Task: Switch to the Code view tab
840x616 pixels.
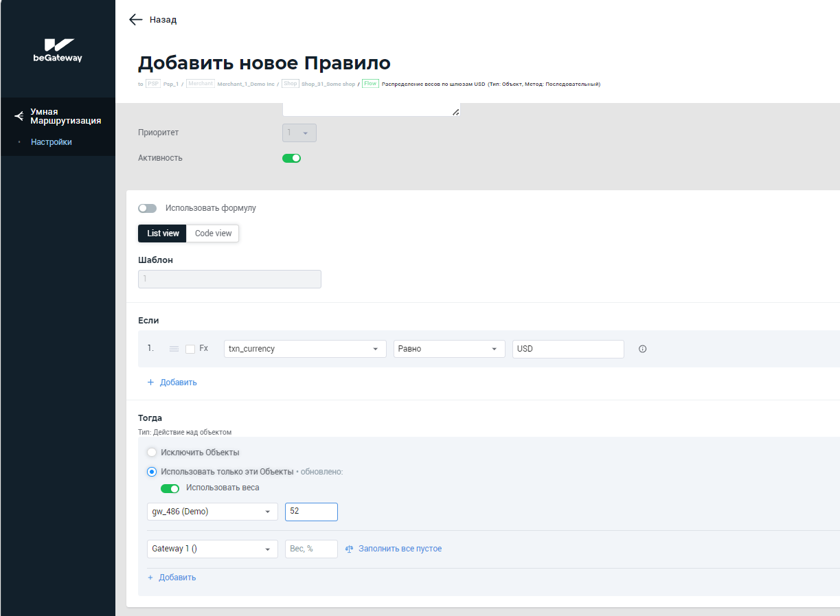Action: click(213, 233)
